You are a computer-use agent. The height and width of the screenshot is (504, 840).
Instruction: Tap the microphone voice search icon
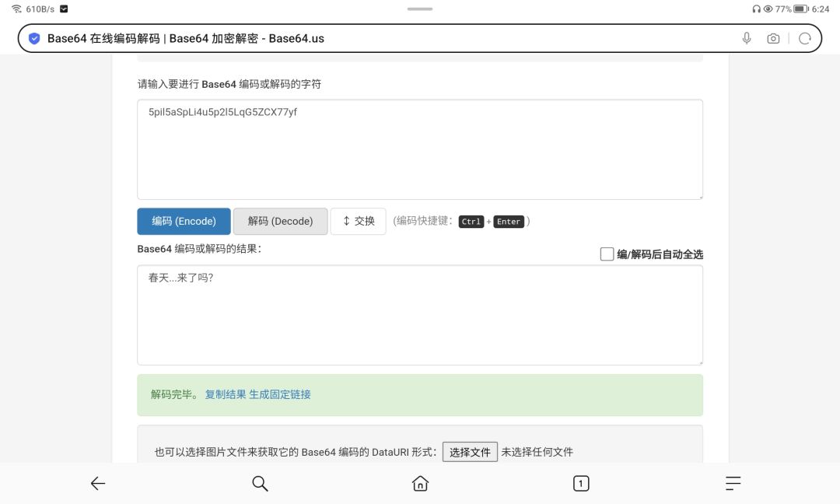747,39
